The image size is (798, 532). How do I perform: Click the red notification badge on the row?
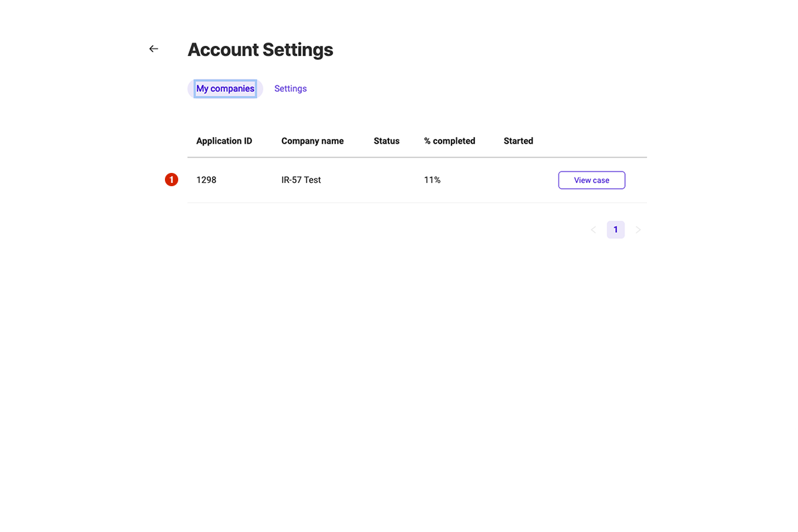(172, 180)
